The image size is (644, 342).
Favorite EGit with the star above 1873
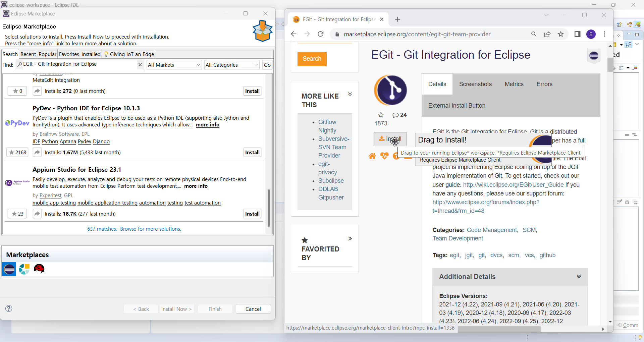(381, 115)
